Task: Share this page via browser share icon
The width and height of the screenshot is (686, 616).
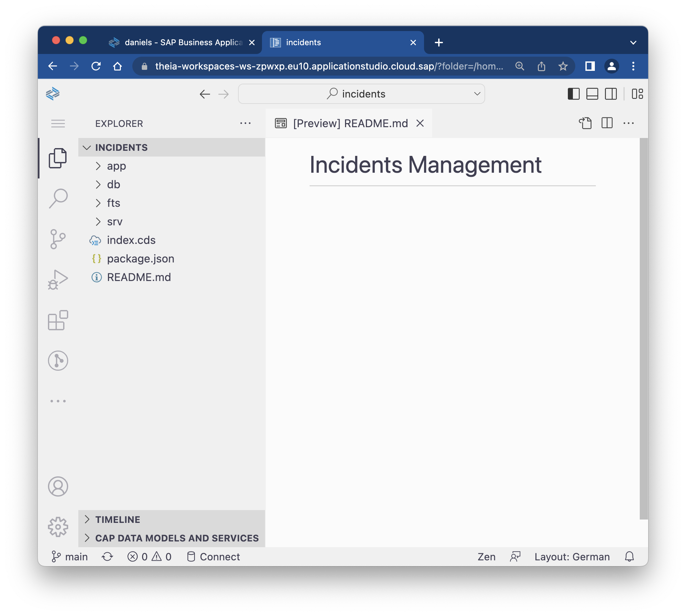Action: point(542,66)
